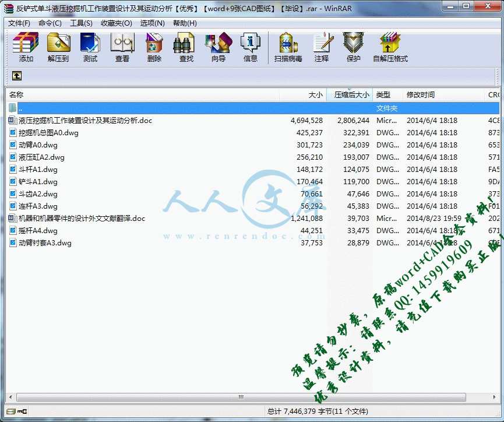The height and width of the screenshot is (422, 504).
Task: Click the icon of 斗杆A1.dwg
Action: 13,169
